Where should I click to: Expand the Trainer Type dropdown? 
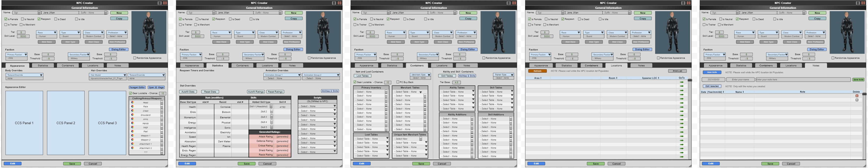pyautogui.click(x=512, y=75)
